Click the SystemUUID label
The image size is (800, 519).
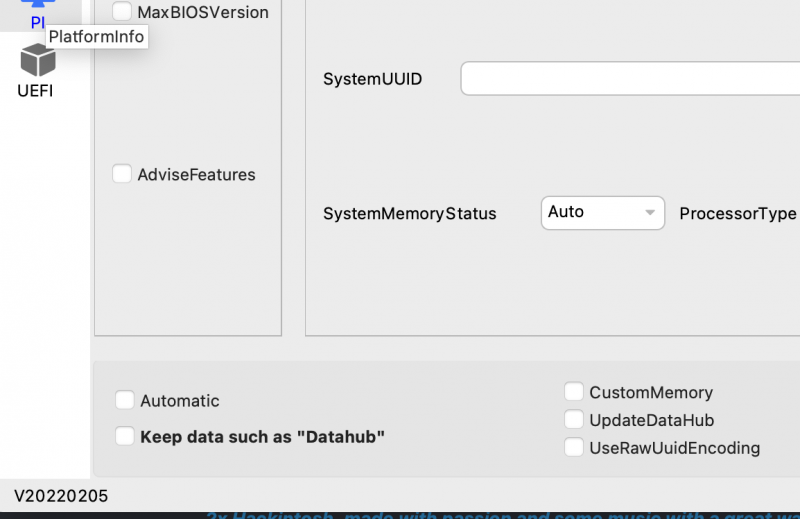pyautogui.click(x=372, y=79)
